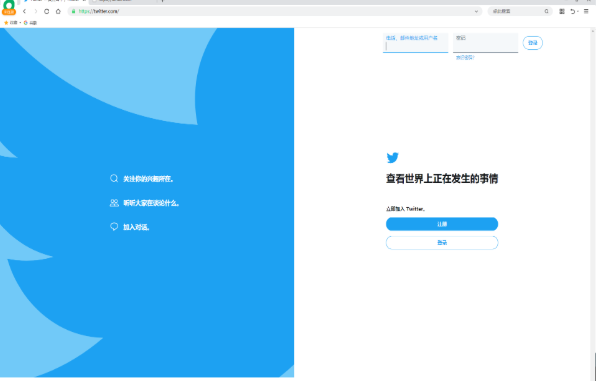
Task: Expand the favorites bar dropdown arrow
Action: (x=20, y=23)
